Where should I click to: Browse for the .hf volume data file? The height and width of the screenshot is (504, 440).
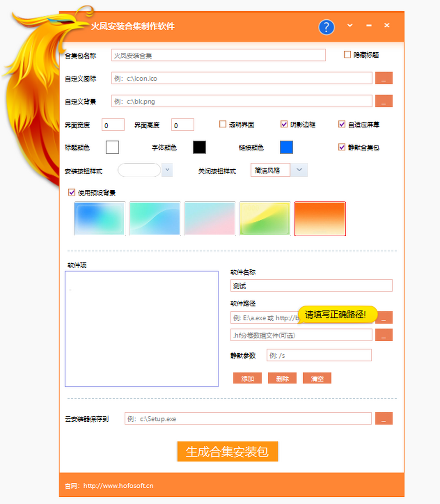point(384,335)
